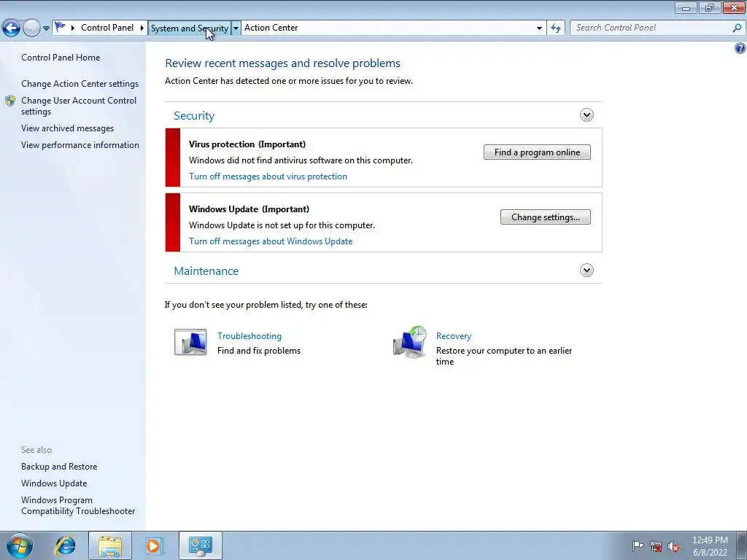This screenshot has width=747, height=560.
Task: Expand the arrow after Control Panel breadcrumb
Action: coord(142,28)
